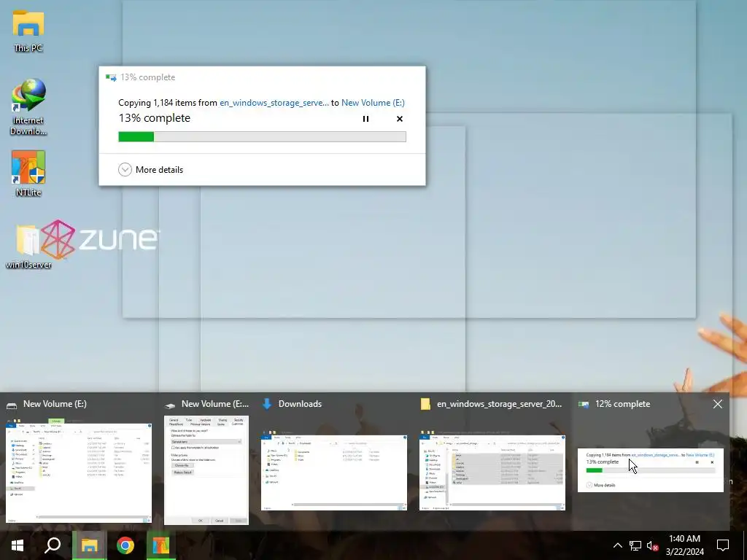Click the 13% complete dialog title
Image resolution: width=747 pixels, height=560 pixels.
[147, 77]
